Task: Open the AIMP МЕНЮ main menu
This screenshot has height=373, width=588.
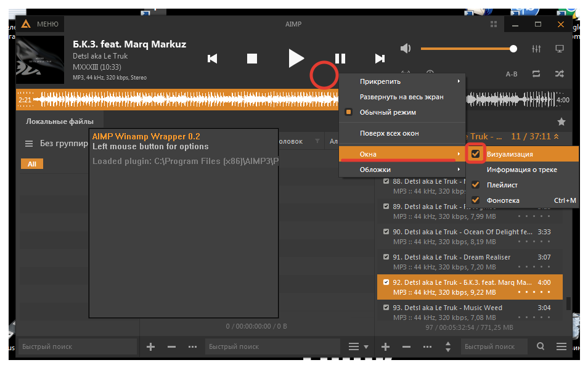Action: point(40,24)
